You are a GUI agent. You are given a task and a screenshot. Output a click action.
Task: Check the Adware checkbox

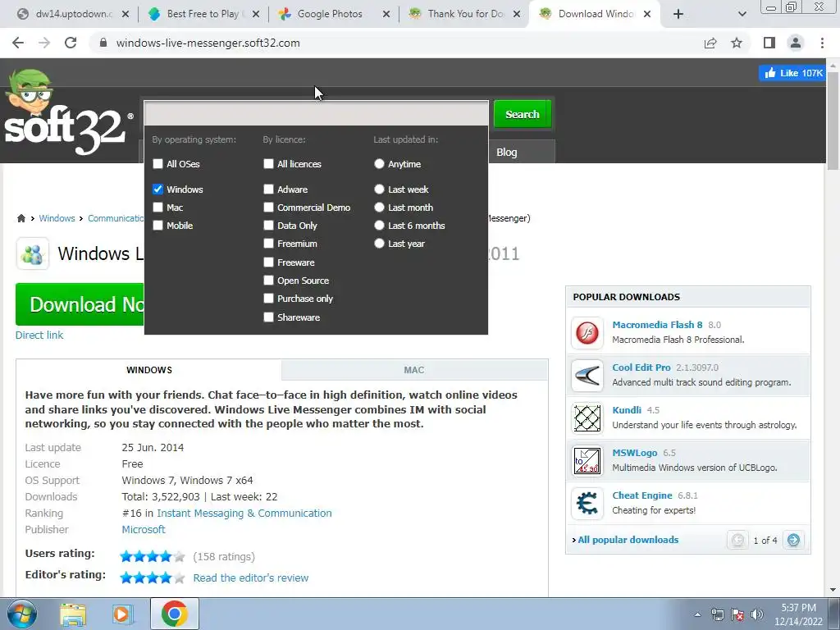pyautogui.click(x=268, y=189)
